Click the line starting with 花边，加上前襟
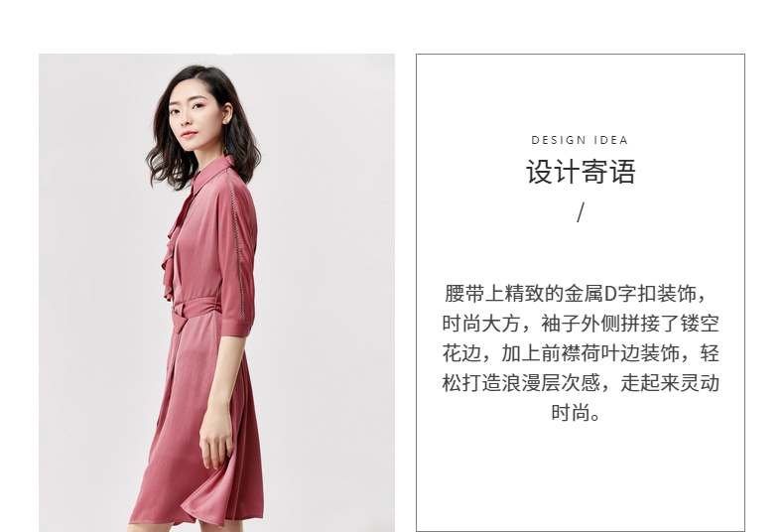 [x=581, y=353]
